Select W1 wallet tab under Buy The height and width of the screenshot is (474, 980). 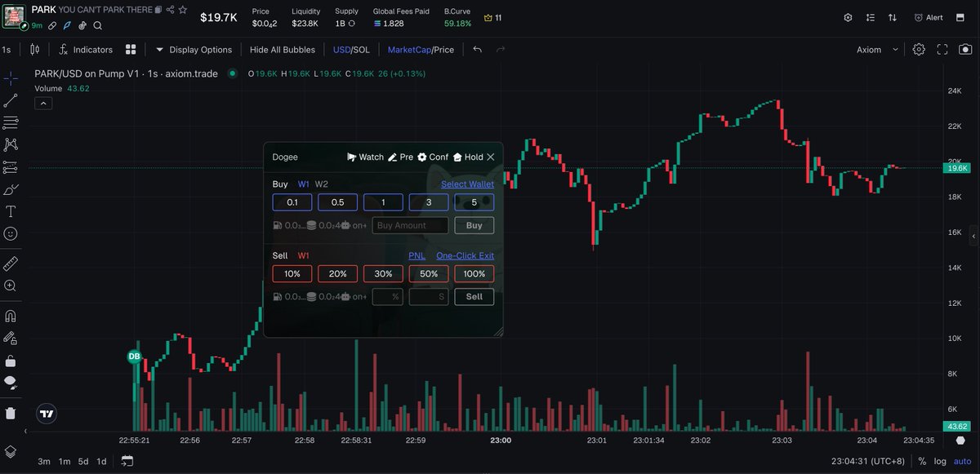pyautogui.click(x=304, y=184)
